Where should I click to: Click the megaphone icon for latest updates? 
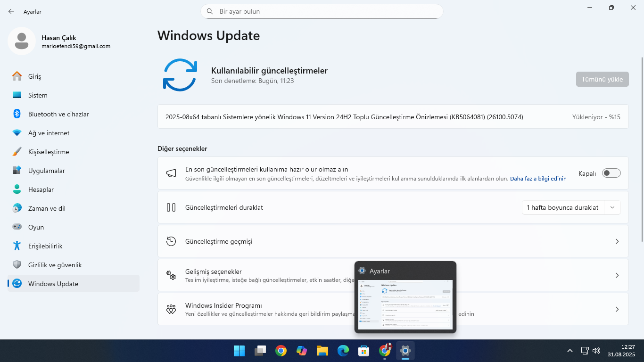click(171, 173)
